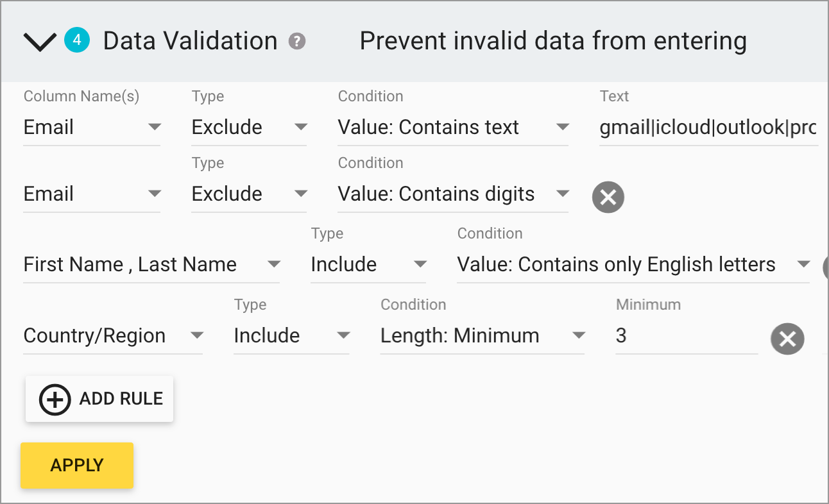Remove the Email contains digits rule
The image size is (829, 504).
(608, 197)
